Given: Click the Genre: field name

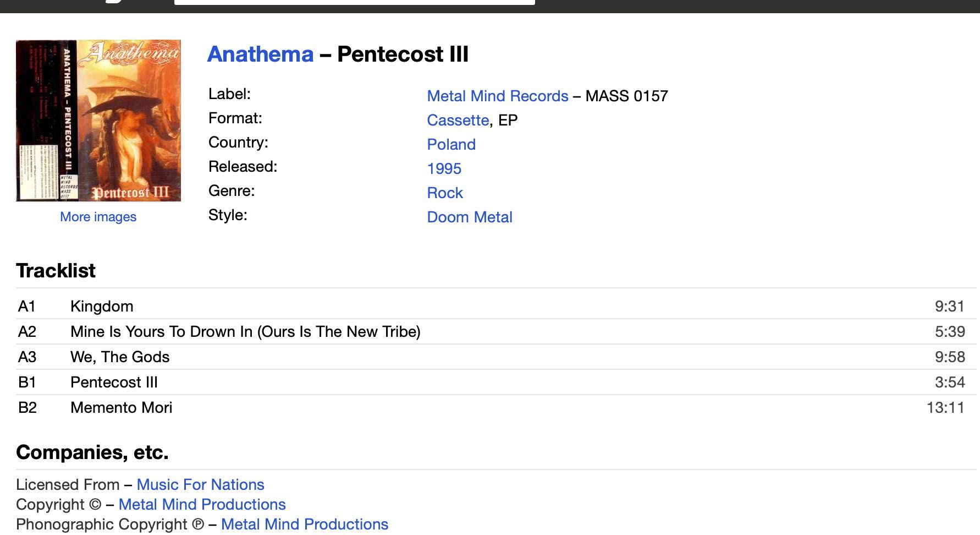Looking at the screenshot, I should [232, 190].
